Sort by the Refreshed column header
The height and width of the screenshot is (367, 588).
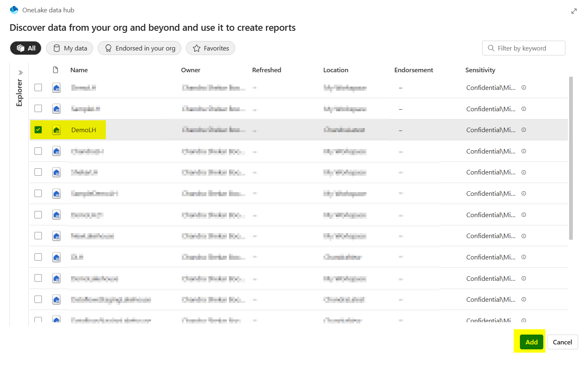pos(267,70)
